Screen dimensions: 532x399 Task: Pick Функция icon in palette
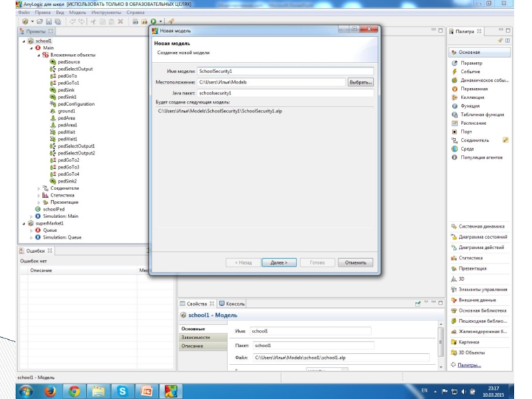(x=455, y=106)
